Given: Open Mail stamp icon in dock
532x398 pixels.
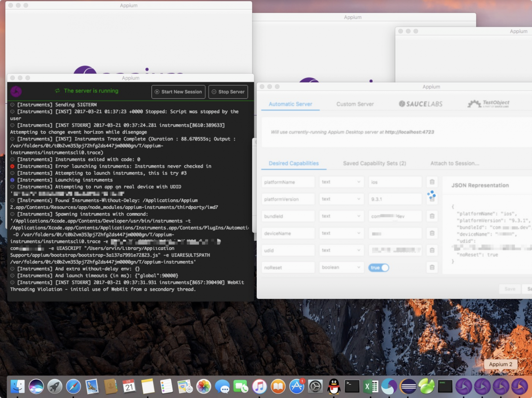Looking at the screenshot, I should (x=92, y=386).
